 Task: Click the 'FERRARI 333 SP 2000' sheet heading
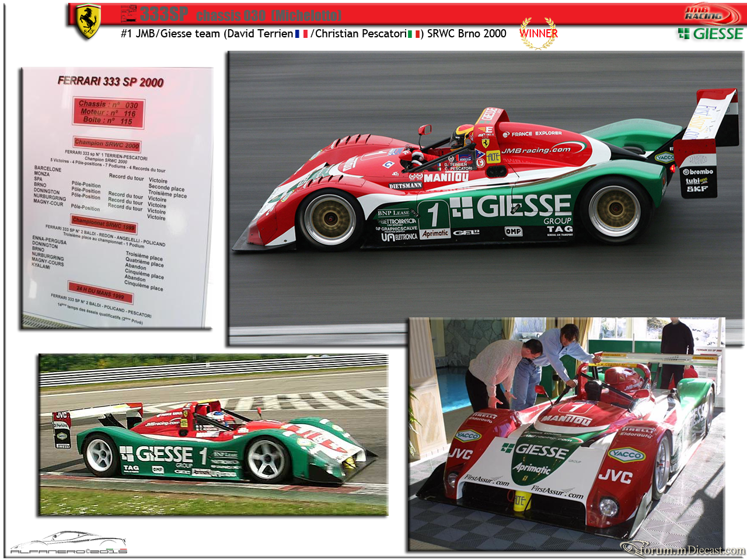(111, 82)
